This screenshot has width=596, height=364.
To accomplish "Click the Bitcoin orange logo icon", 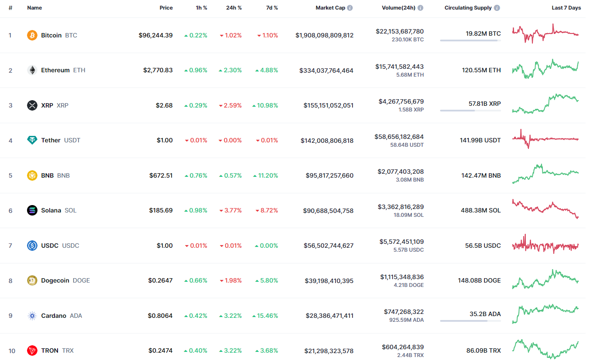I will 32,35.
